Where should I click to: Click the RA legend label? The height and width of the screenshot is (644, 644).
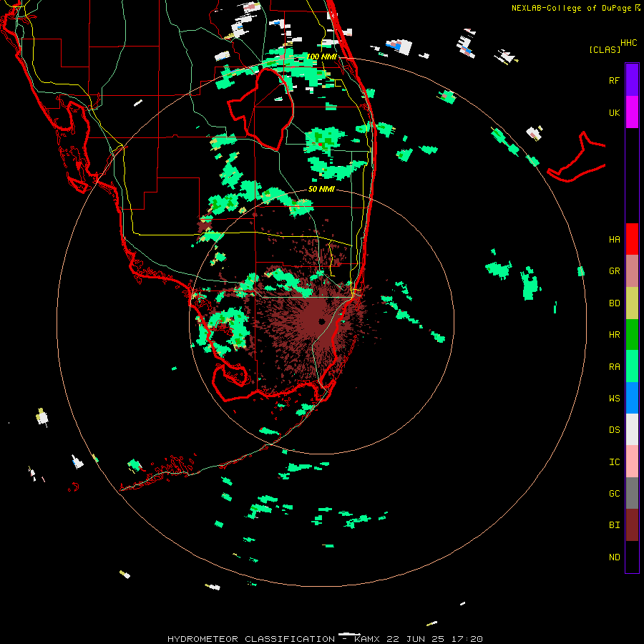[x=614, y=367]
